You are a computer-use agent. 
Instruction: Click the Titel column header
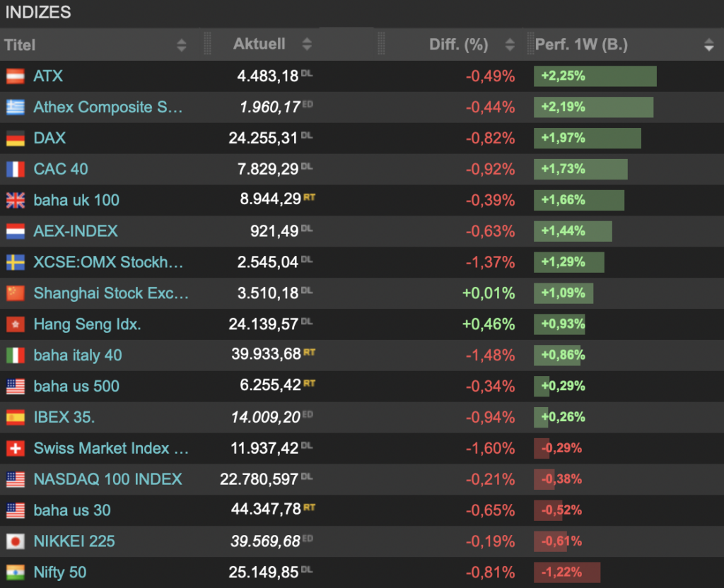[x=20, y=45]
